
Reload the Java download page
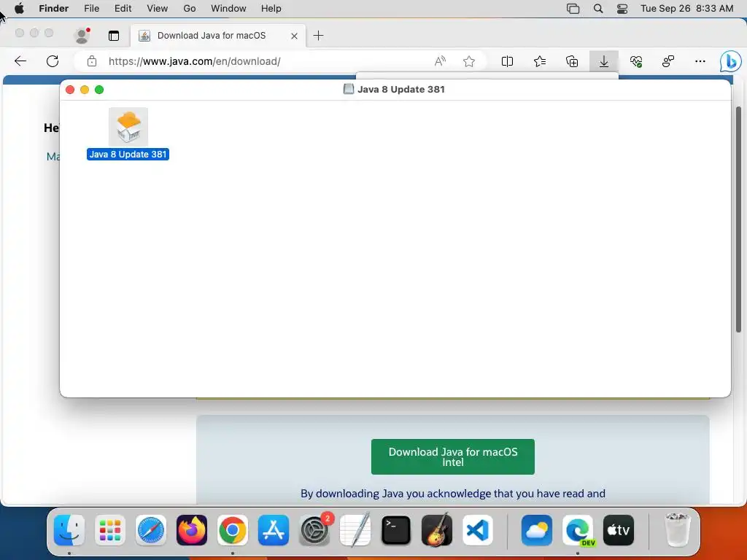tap(53, 61)
